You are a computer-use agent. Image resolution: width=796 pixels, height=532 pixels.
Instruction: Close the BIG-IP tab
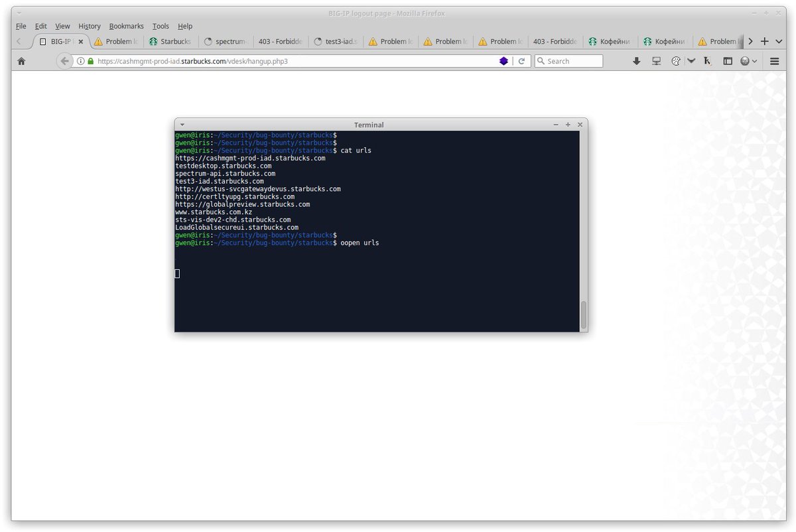point(81,41)
